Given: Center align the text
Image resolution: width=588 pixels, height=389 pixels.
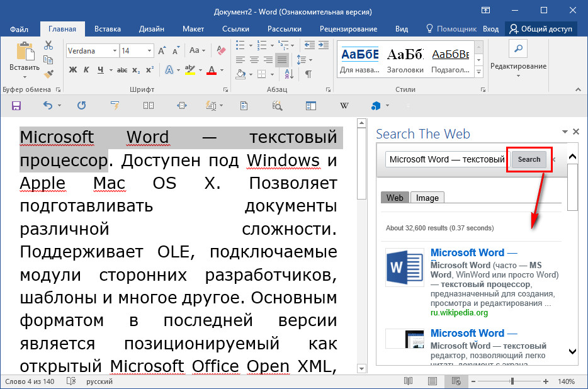Looking at the screenshot, I should point(254,60).
